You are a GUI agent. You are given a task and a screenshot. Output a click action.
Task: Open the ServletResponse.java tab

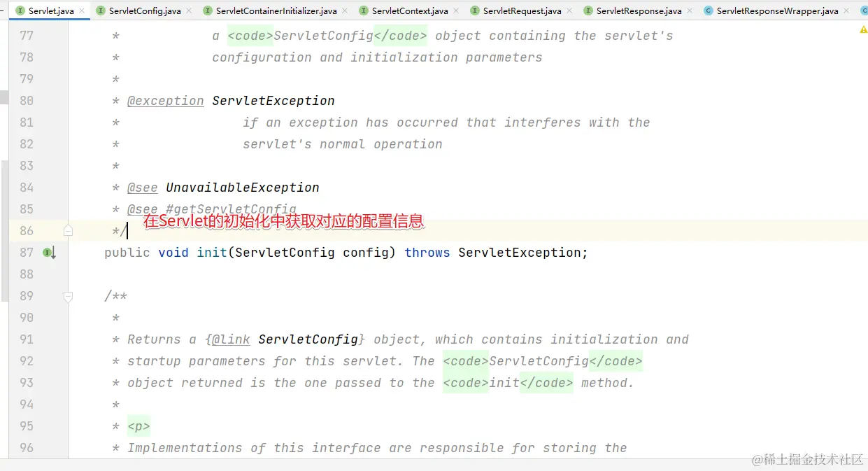pyautogui.click(x=639, y=10)
